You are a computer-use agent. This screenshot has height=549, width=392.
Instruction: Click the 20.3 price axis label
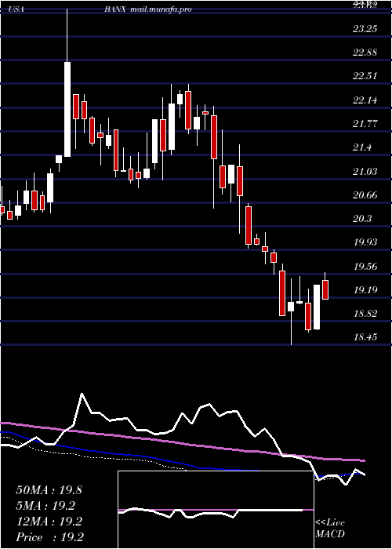click(x=362, y=219)
